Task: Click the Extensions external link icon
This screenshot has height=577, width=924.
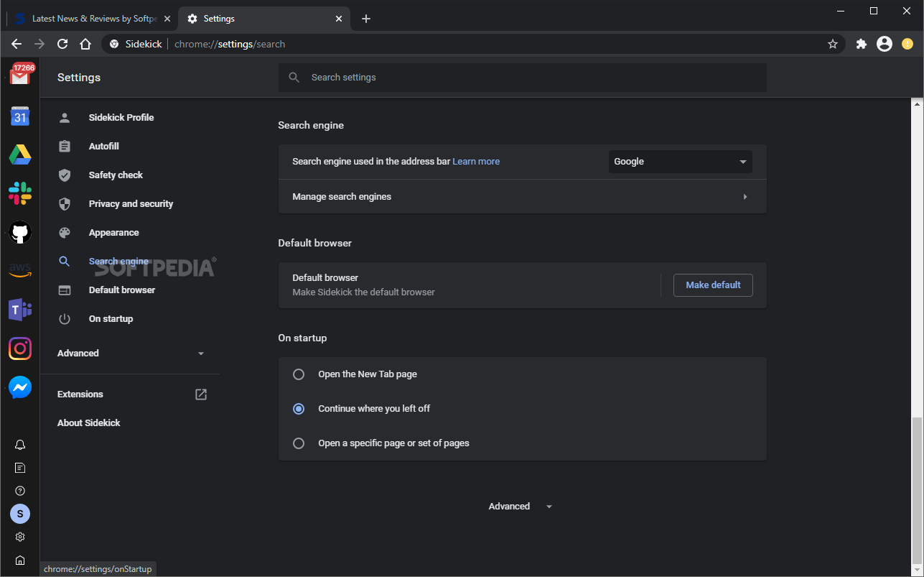Action: [201, 394]
